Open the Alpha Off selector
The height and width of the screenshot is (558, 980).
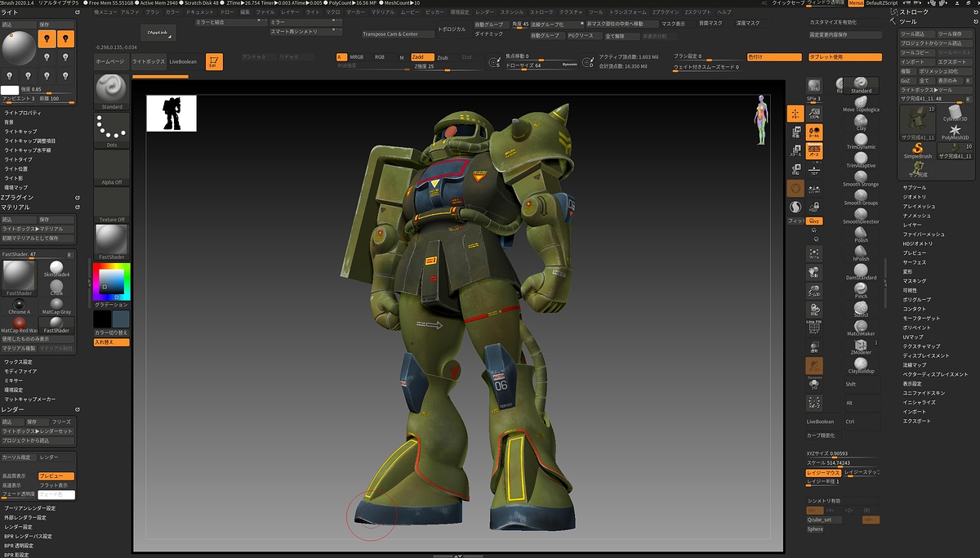click(112, 167)
